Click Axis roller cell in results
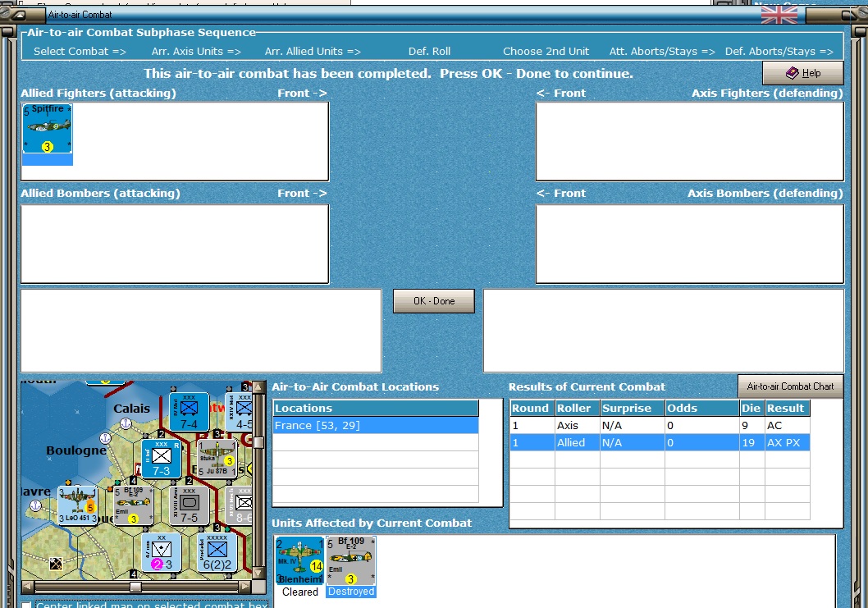This screenshot has width=868, height=608. pyautogui.click(x=578, y=425)
